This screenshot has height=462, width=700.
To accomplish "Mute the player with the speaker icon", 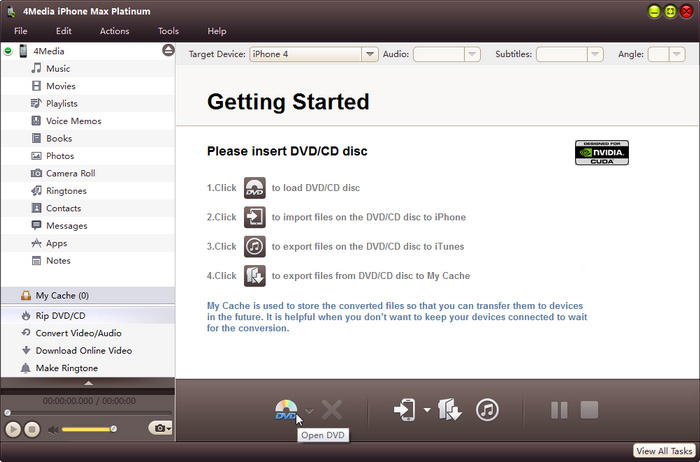I will click(54, 429).
